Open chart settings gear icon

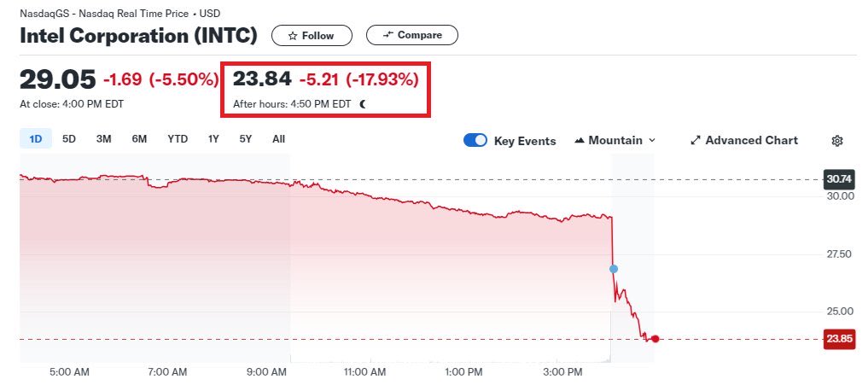837,141
